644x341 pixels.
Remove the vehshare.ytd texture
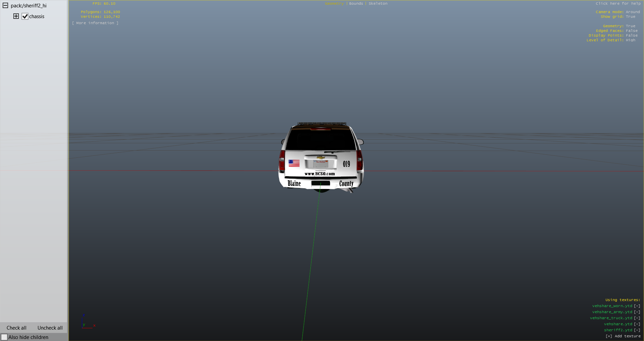[637, 324]
